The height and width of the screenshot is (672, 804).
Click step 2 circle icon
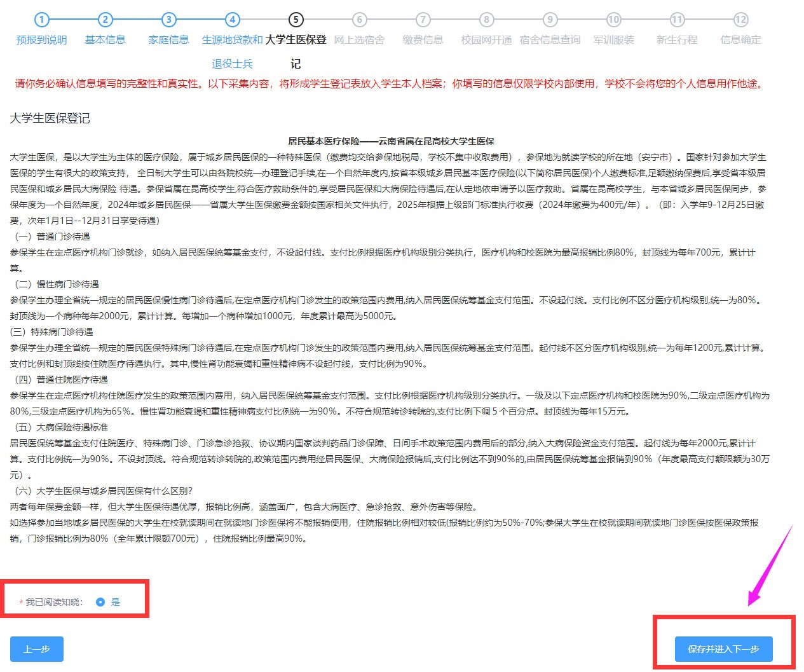[x=106, y=20]
